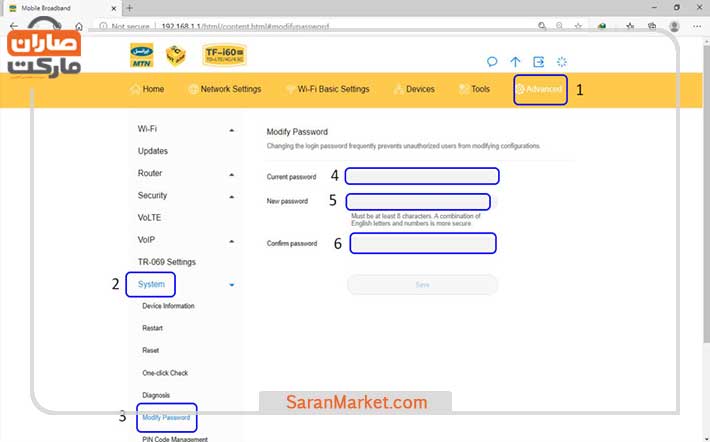Click the upward arrow update icon
This screenshot has width=710, height=442.
click(516, 61)
